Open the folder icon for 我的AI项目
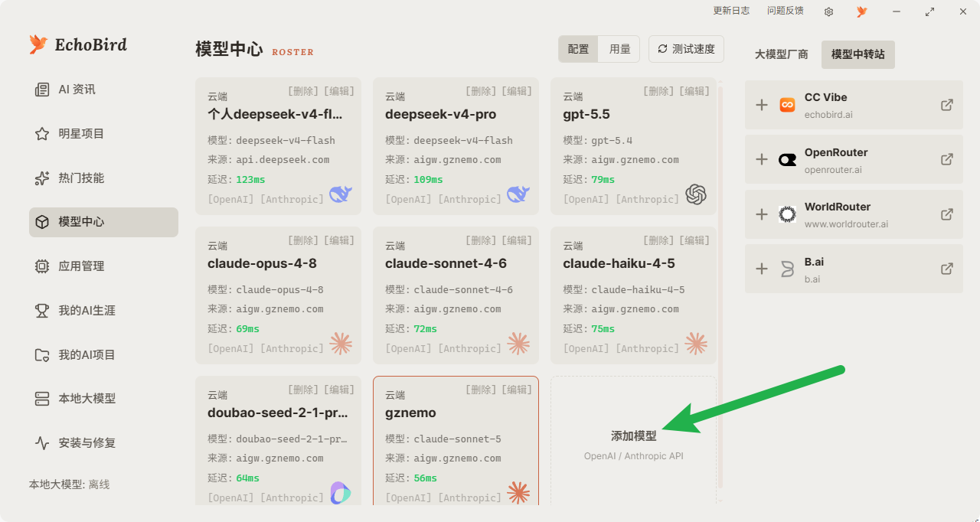 42,355
